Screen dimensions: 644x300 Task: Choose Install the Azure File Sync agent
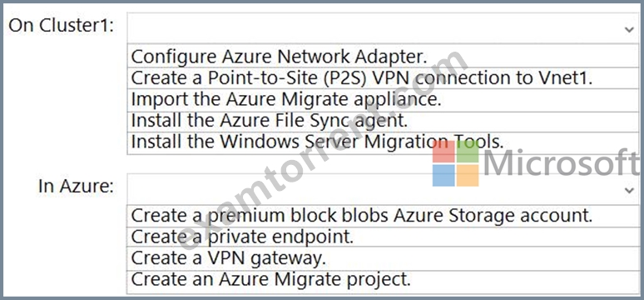tap(384, 121)
